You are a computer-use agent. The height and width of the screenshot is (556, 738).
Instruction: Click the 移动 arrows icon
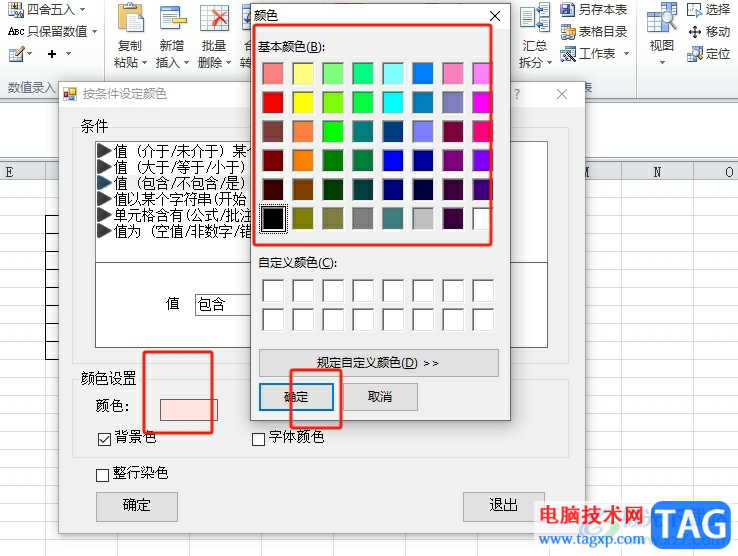(x=695, y=32)
